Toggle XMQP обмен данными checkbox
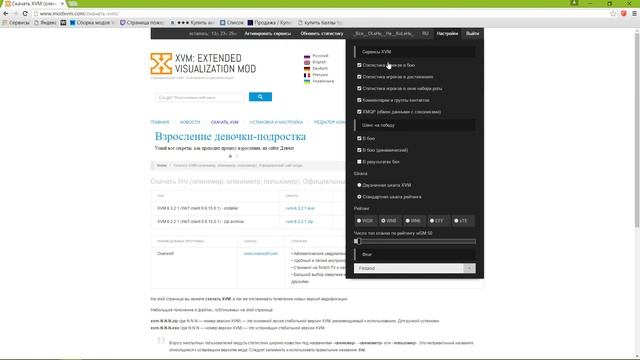This screenshot has height=360, width=640. 359,111
